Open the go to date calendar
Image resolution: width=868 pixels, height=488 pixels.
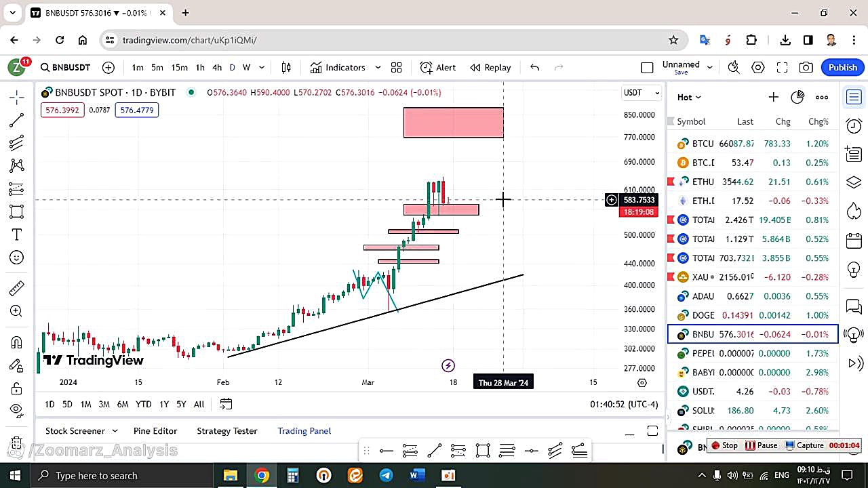click(226, 404)
